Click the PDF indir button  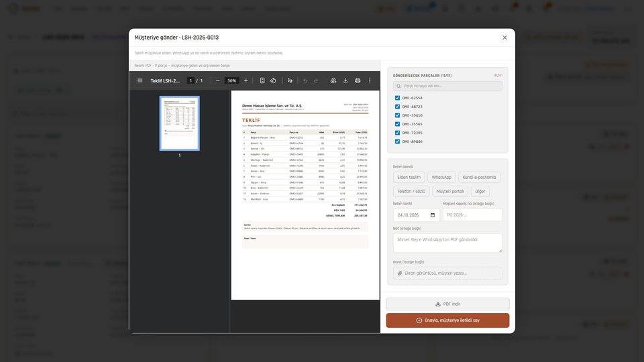coord(447,304)
